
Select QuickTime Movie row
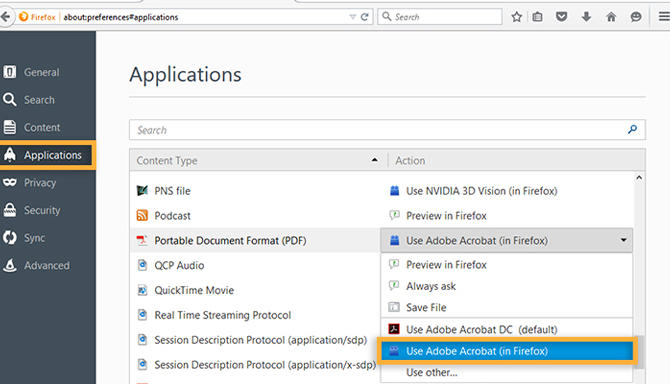(x=255, y=290)
